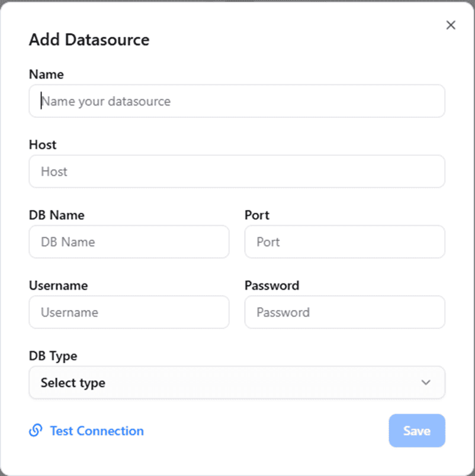Viewport: 475px width, 476px height.
Task: Focus the Name your datasource field
Action: tap(236, 101)
